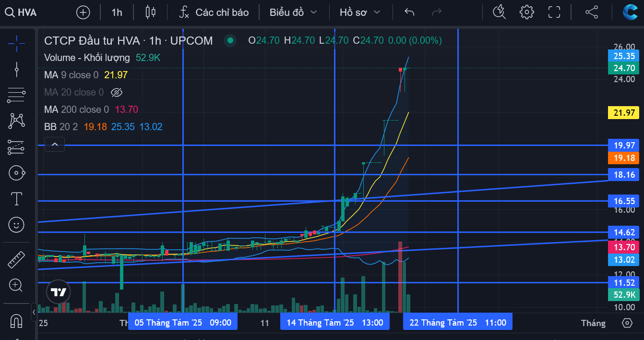Open the horizontal lines drawing tools
Screen dimensions: 644x340
[x=17, y=96]
